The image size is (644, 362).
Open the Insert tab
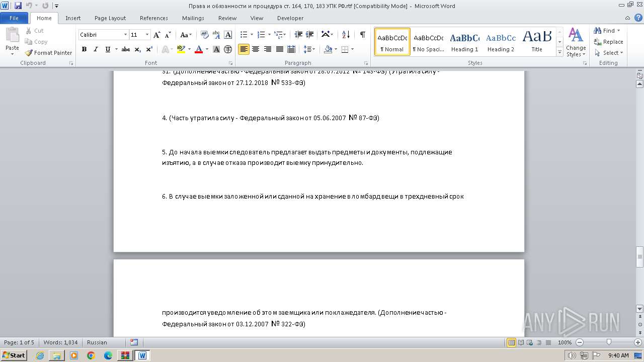[73, 18]
